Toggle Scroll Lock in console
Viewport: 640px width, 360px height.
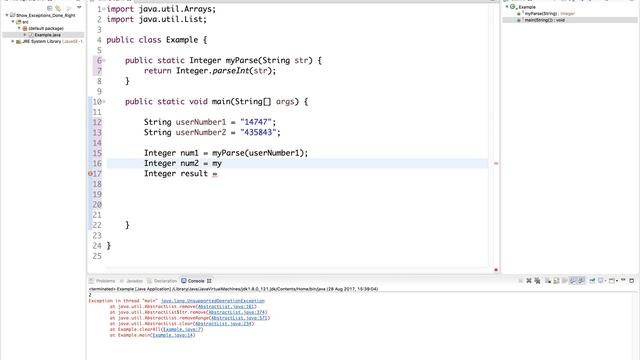coord(556,281)
